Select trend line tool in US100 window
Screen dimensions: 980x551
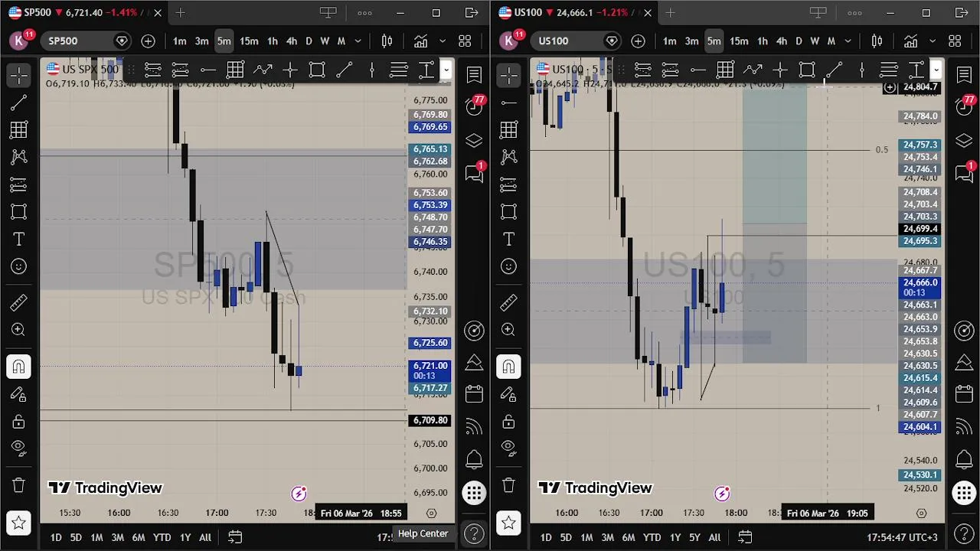(508, 103)
